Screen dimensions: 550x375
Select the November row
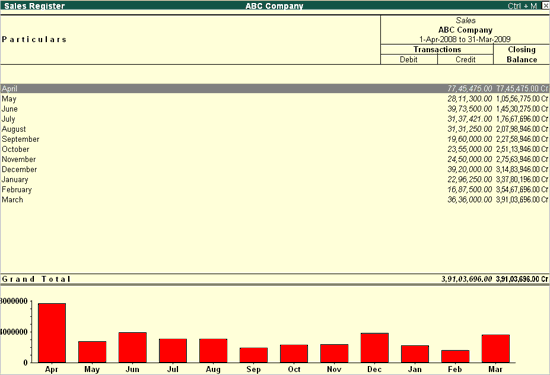pyautogui.click(x=275, y=159)
